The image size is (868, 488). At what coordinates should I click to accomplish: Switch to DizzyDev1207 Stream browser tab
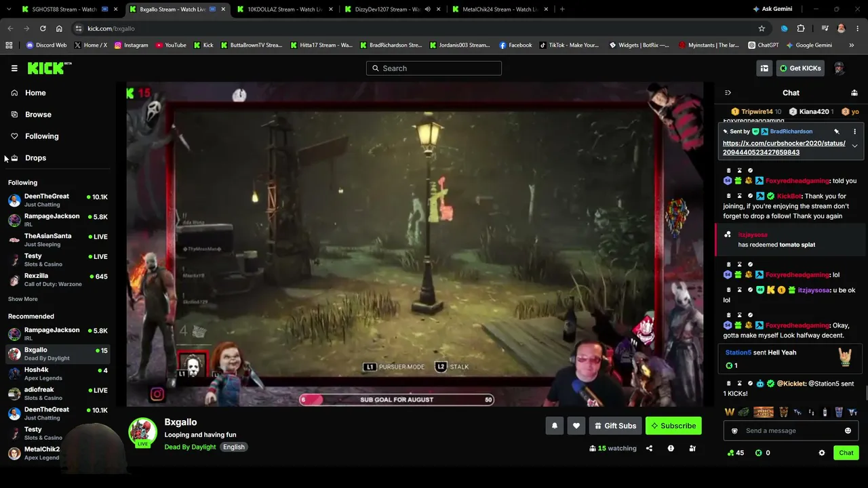pos(391,9)
